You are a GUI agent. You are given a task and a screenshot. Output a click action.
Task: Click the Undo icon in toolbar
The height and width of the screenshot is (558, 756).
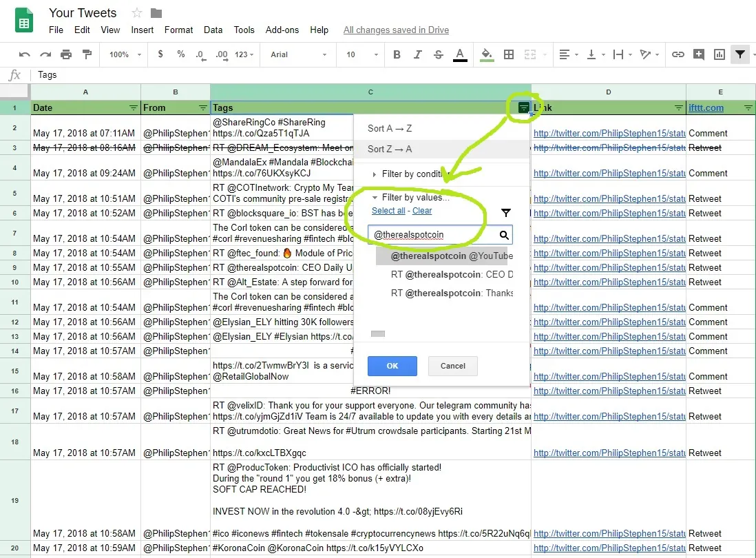pos(25,54)
